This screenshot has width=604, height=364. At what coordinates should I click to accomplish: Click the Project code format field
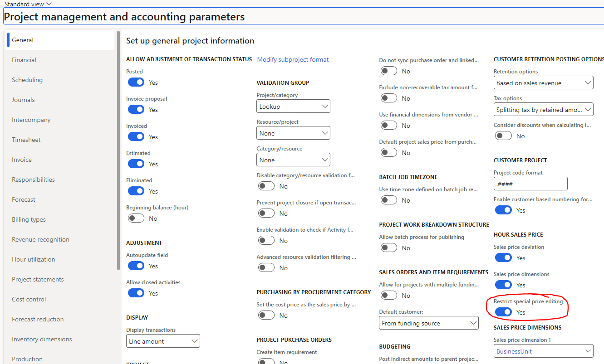click(530, 184)
